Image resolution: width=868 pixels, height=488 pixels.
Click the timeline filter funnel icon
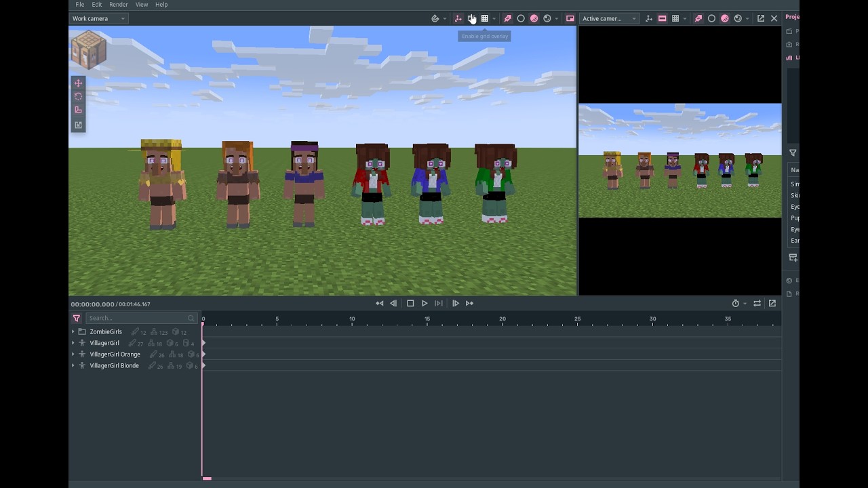click(x=77, y=318)
